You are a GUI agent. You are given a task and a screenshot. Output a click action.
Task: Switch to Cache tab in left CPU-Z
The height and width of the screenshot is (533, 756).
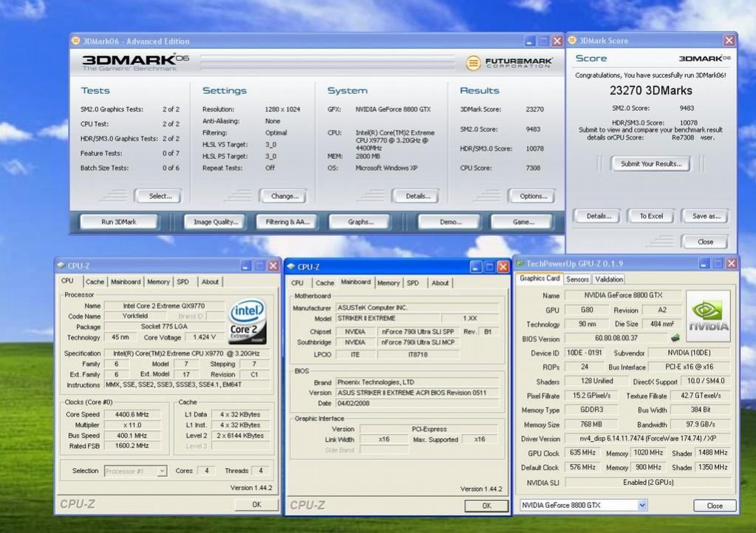click(x=95, y=282)
